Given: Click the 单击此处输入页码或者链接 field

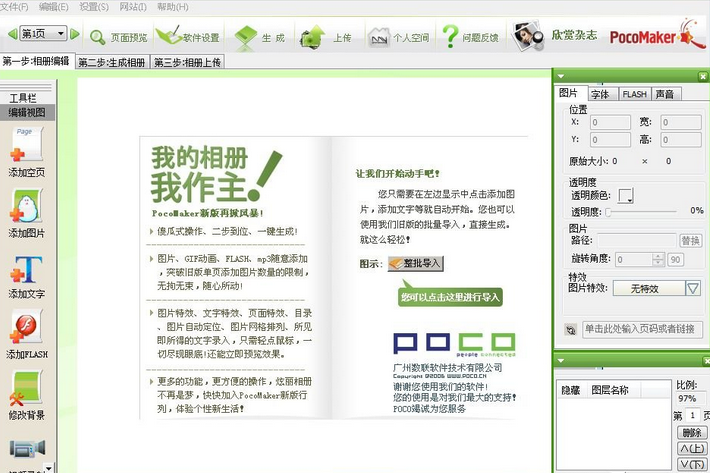Looking at the screenshot, I should 642,329.
